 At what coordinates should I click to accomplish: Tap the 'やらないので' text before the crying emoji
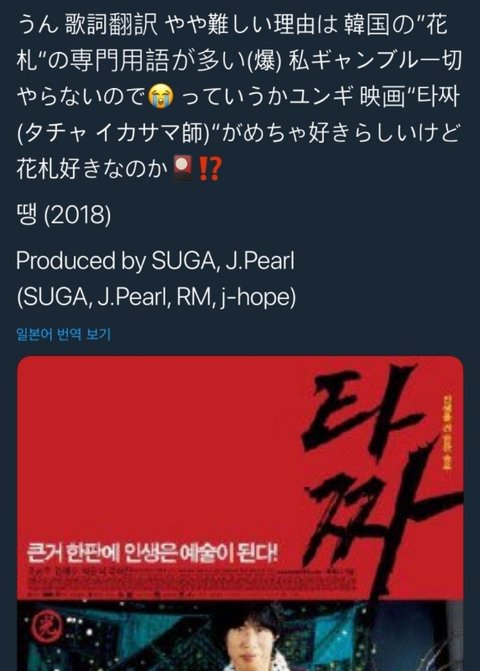click(81, 97)
